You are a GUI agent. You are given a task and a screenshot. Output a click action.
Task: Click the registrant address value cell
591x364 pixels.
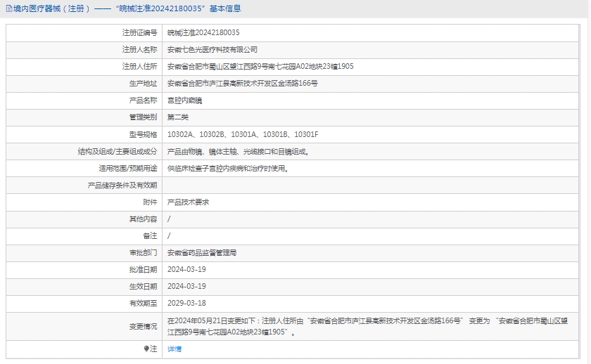coord(260,67)
